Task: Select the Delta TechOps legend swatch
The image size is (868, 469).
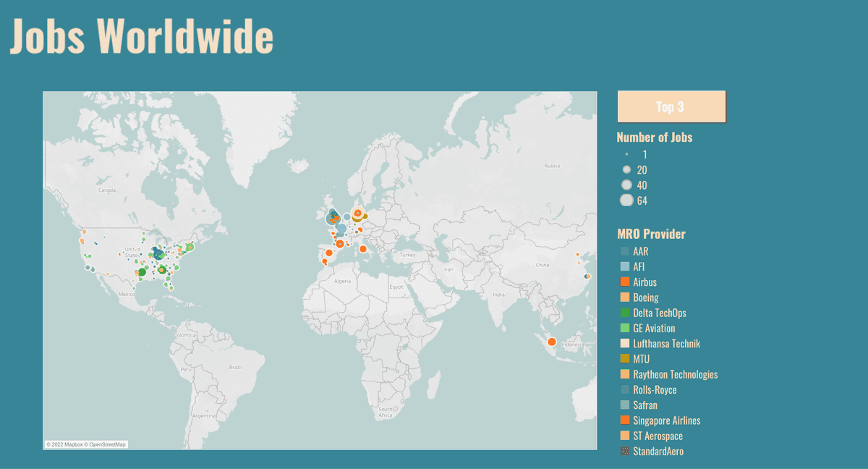Action: (x=625, y=313)
